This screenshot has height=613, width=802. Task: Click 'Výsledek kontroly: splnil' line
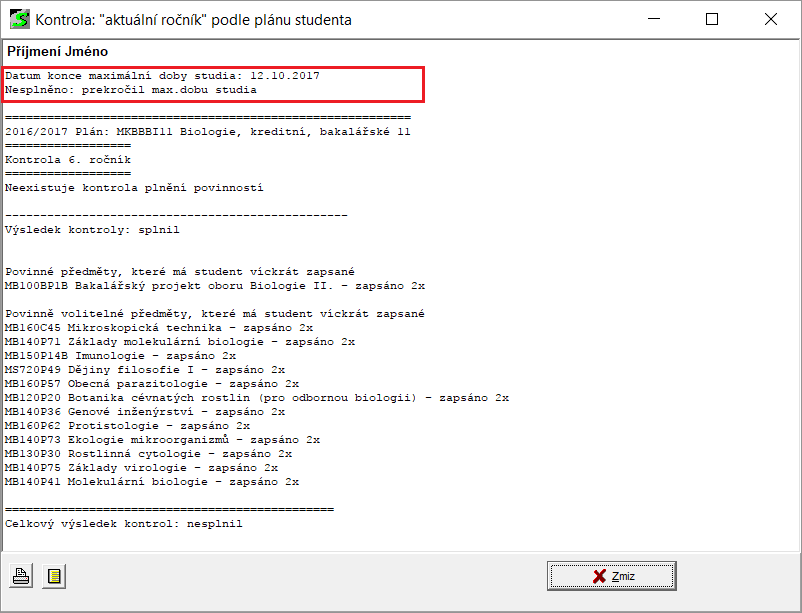(x=92, y=229)
